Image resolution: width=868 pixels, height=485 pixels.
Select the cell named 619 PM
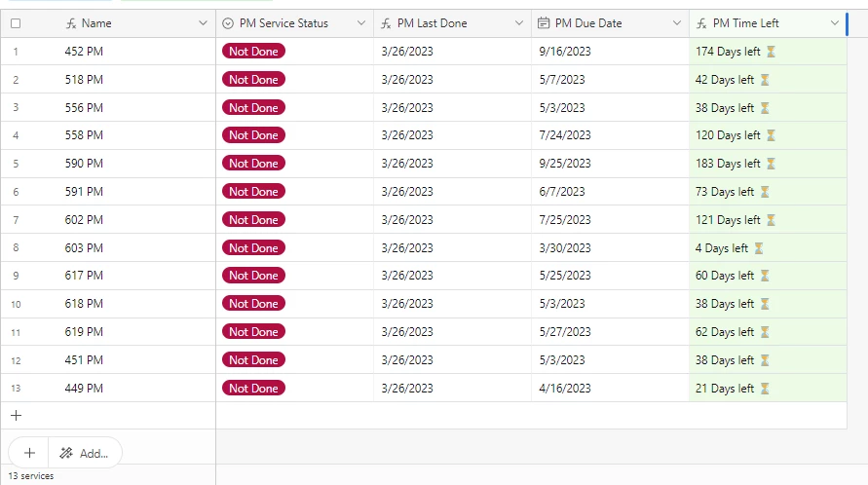(84, 332)
